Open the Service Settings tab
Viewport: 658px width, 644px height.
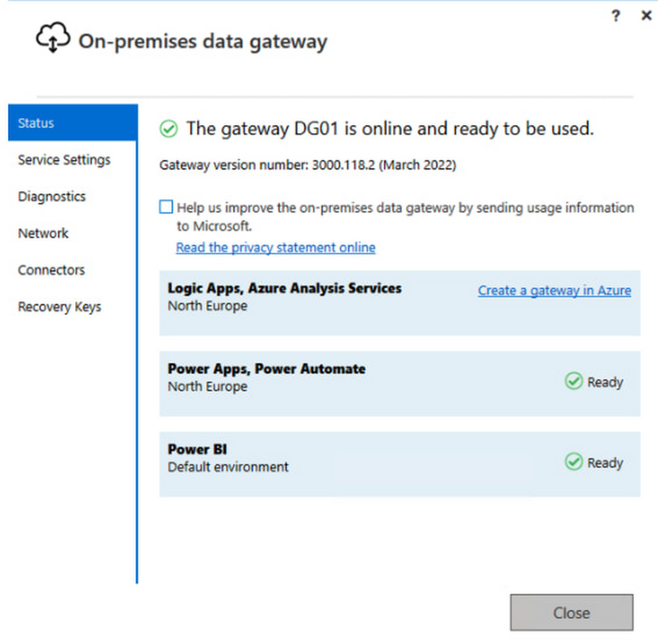tap(64, 160)
